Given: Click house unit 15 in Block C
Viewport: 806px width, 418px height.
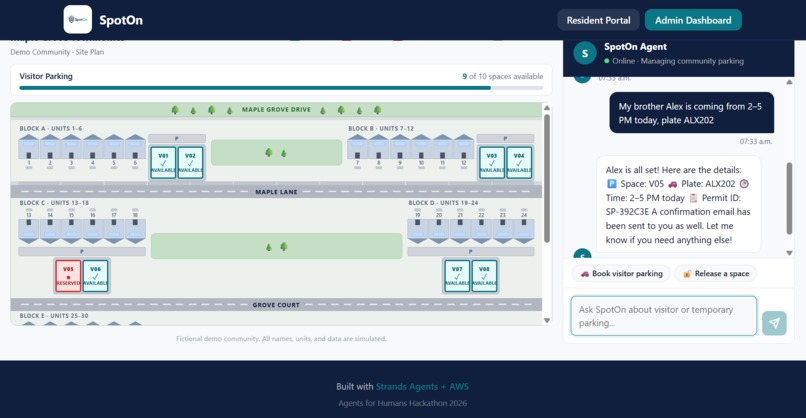Looking at the screenshot, I should tap(71, 230).
